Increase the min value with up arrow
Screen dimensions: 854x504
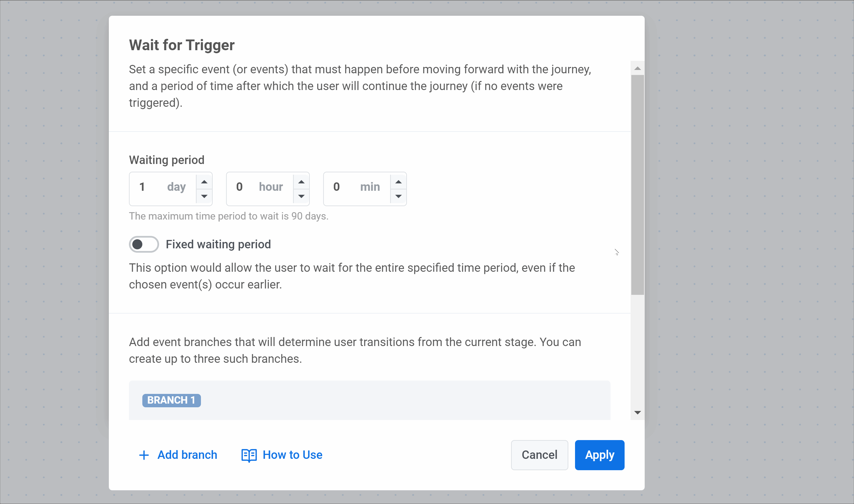tap(399, 182)
